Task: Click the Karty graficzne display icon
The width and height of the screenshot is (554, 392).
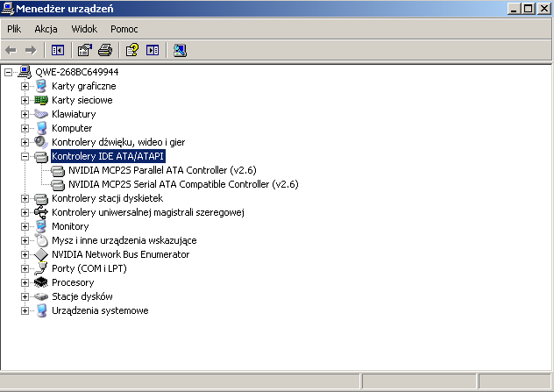Action: pyautogui.click(x=41, y=86)
